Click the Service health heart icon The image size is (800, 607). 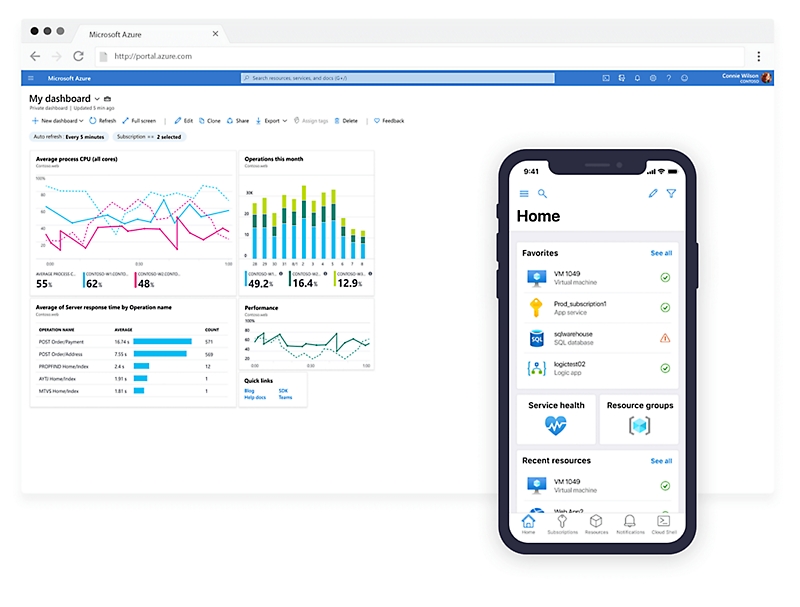pos(556,425)
